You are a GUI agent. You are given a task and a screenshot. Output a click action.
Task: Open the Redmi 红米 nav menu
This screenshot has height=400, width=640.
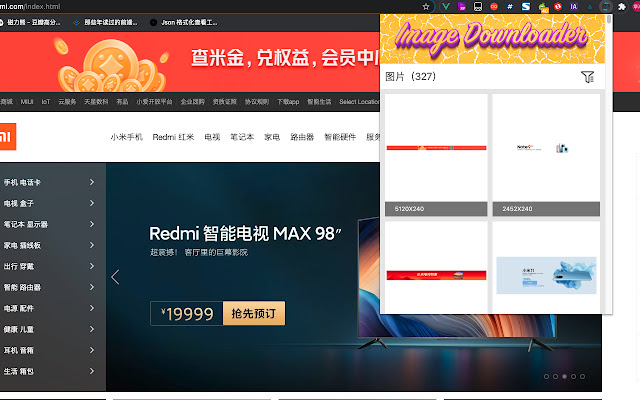click(173, 137)
